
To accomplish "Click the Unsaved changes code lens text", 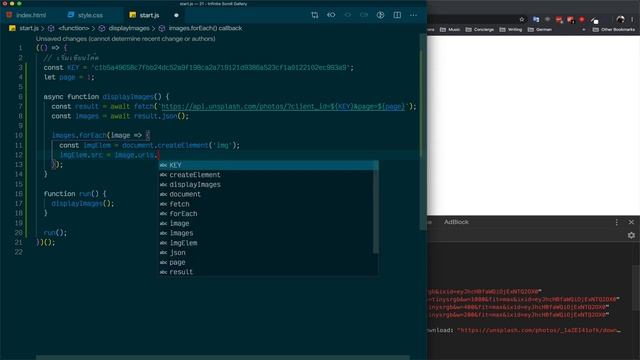I will (125, 39).
